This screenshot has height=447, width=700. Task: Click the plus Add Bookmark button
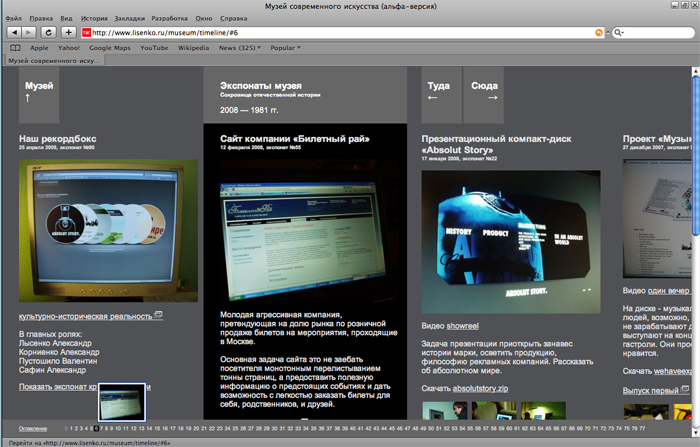pyautogui.click(x=68, y=33)
